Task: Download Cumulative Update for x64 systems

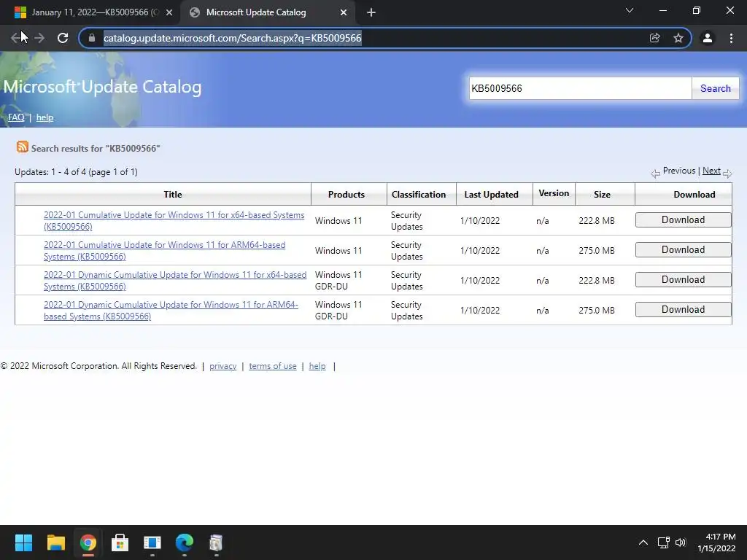Action: point(683,220)
